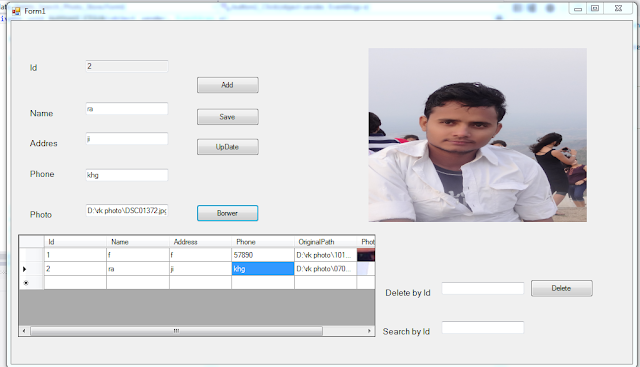Select row 1 via its row header
Viewport: 640px width, 367px height.
click(x=31, y=255)
